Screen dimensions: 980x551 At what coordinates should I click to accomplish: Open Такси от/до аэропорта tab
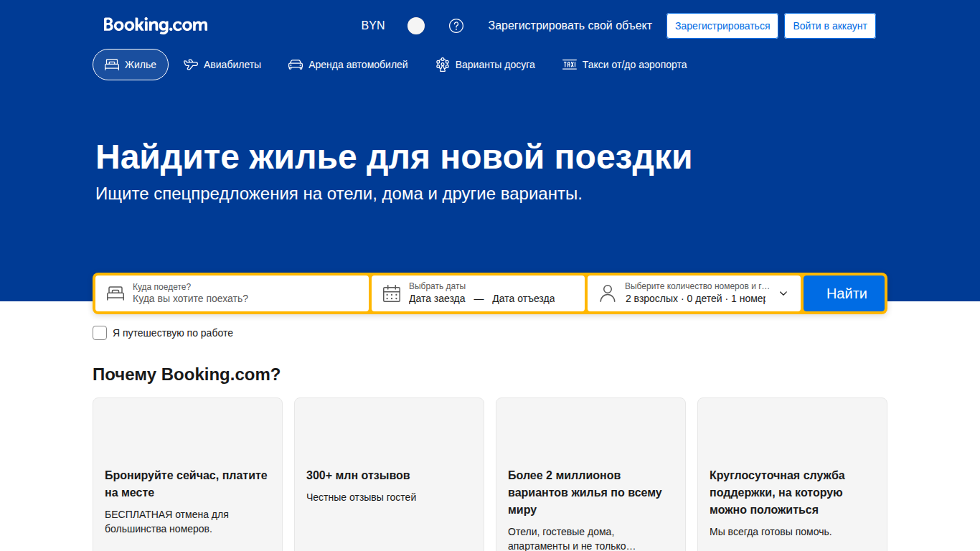[x=625, y=65]
